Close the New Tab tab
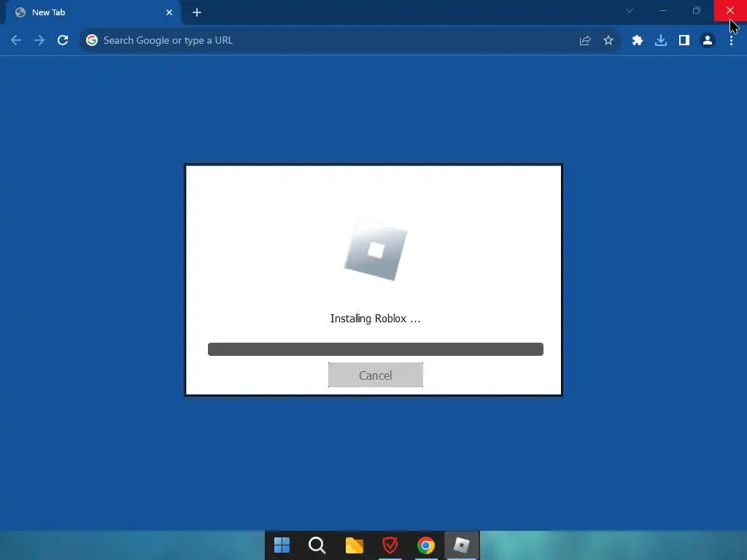The height and width of the screenshot is (560, 747). 169,12
